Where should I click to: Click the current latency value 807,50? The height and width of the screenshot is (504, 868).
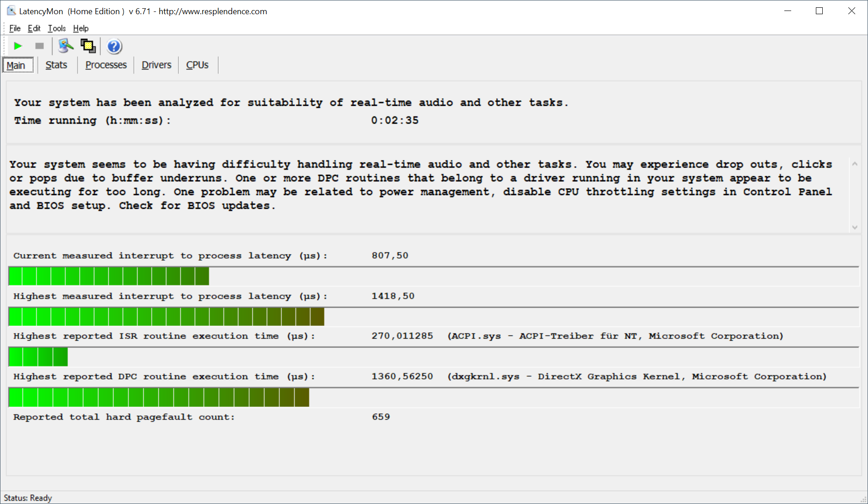[x=390, y=255]
